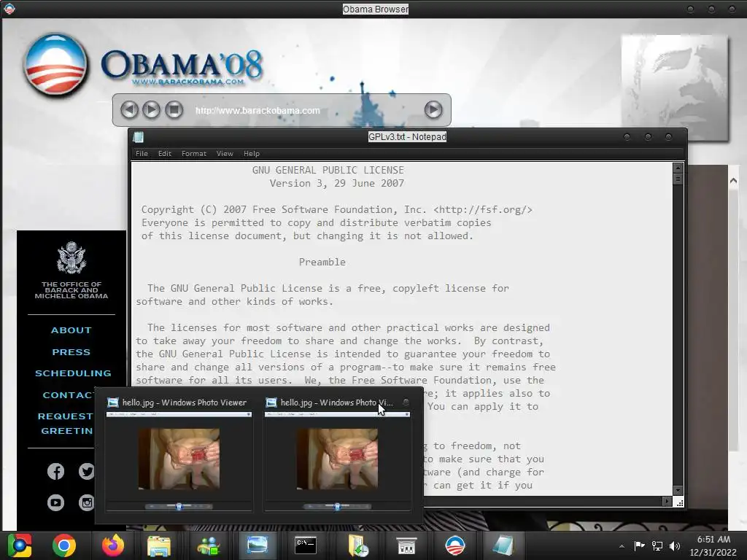Image resolution: width=747 pixels, height=560 pixels.
Task: Click the Obama Browser title bar icon
Action: [x=9, y=9]
